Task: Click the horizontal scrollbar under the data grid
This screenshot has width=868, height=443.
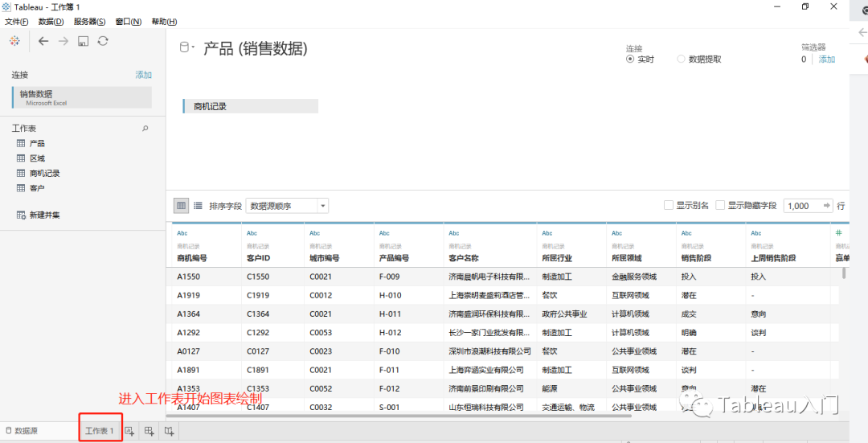Action: 399,416
